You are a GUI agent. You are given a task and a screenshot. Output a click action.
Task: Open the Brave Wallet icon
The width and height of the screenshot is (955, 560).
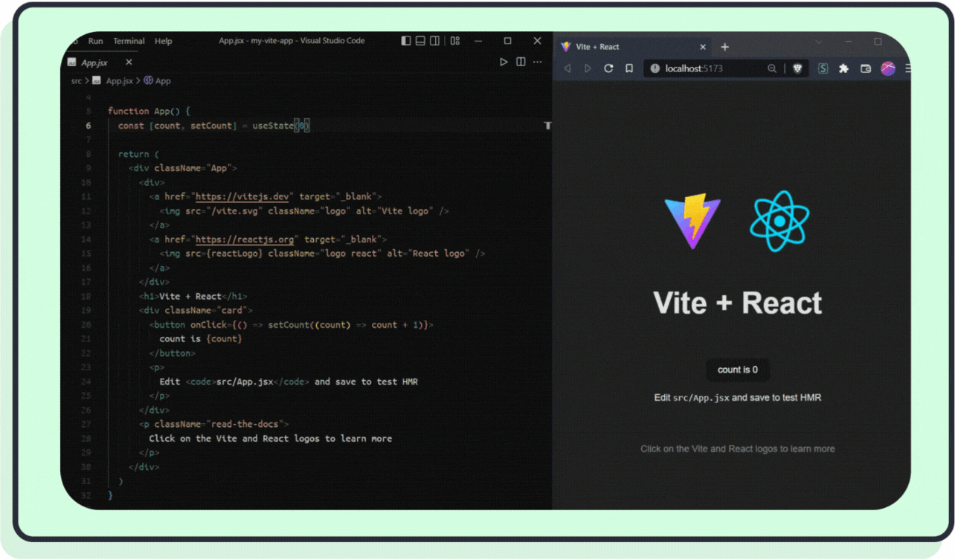(x=865, y=68)
